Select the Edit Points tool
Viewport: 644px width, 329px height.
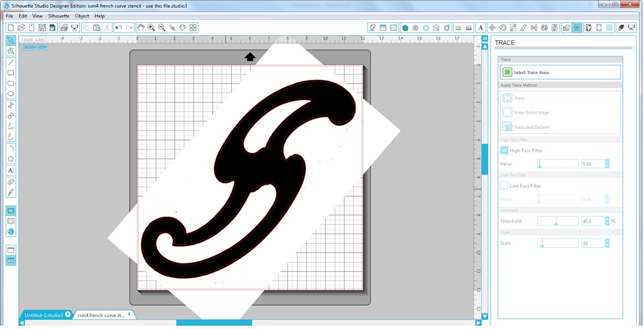point(11,51)
